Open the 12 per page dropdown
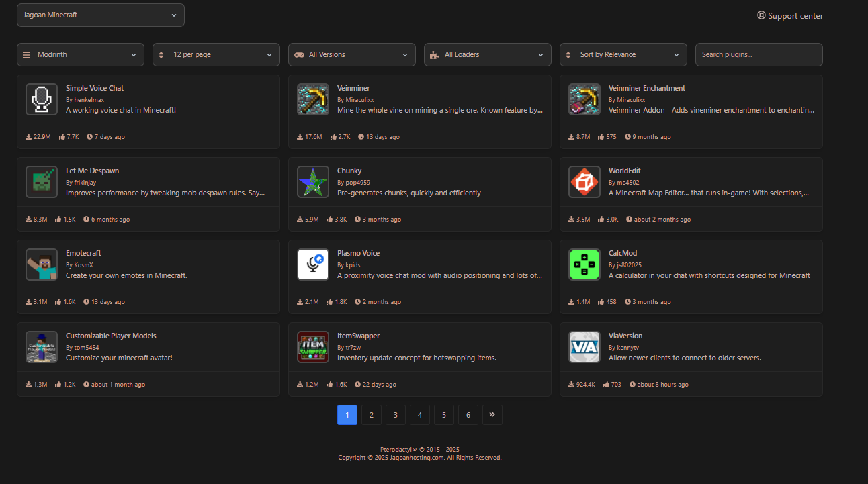The image size is (868, 484). 216,55
